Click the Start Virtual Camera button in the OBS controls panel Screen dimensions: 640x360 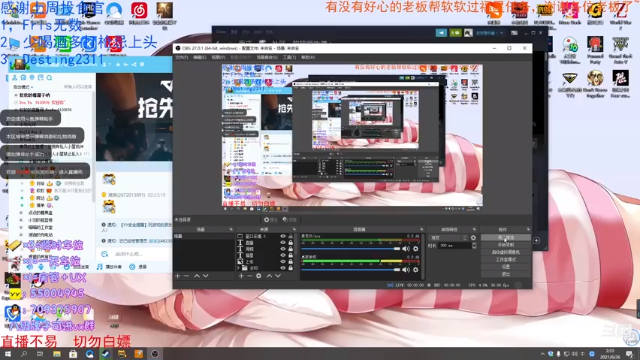pyautogui.click(x=506, y=252)
